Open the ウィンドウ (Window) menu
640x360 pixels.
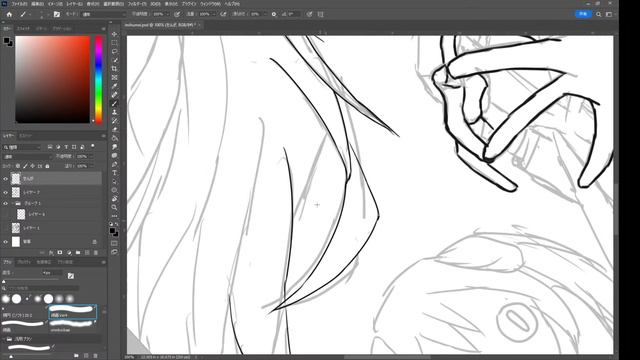coord(210,4)
